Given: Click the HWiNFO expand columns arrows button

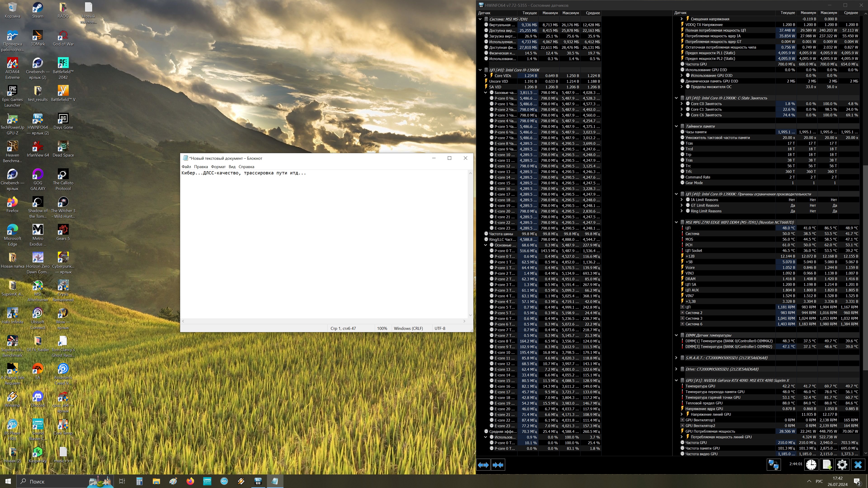Looking at the screenshot, I should 483,465.
